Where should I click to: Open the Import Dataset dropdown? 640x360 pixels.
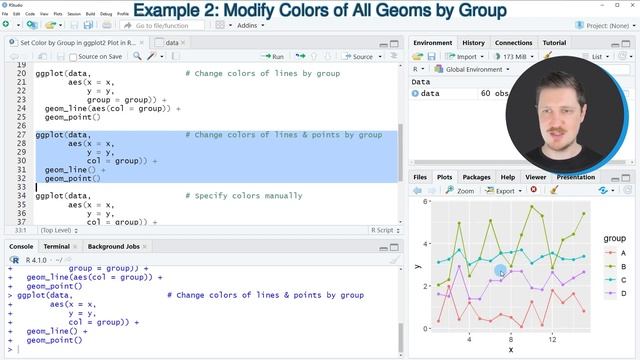click(465, 56)
